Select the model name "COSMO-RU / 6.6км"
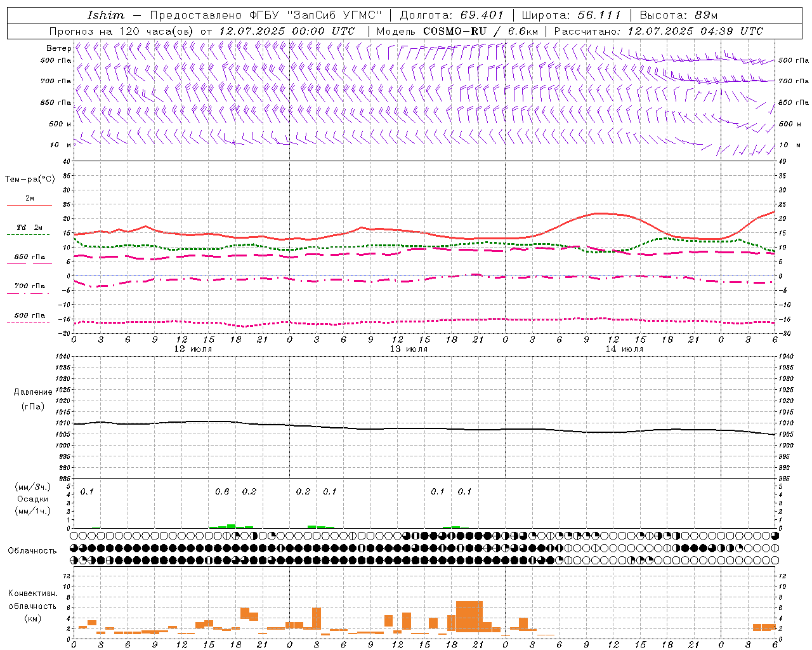 [480, 31]
